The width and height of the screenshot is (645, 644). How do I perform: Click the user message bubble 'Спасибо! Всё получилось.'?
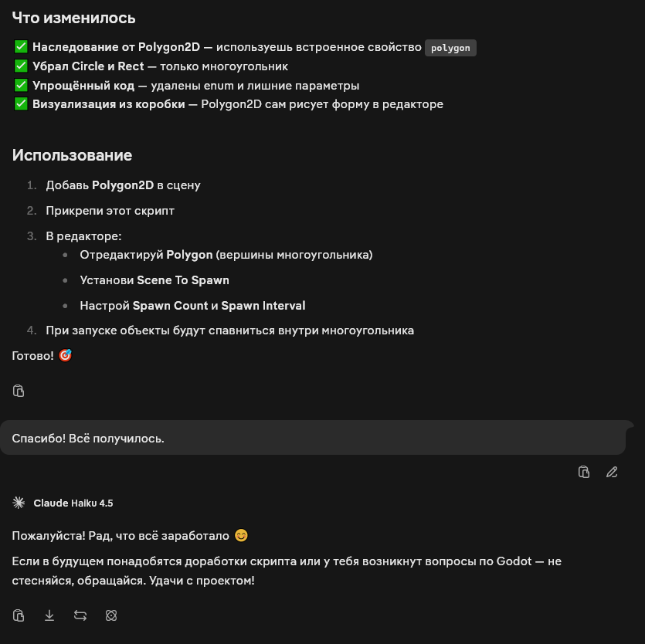tap(313, 438)
